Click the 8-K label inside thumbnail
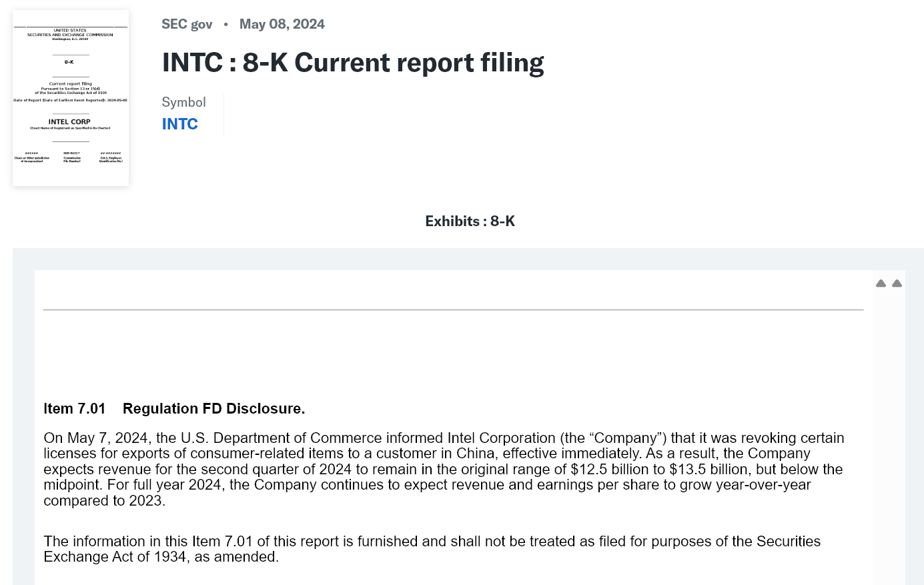 click(x=69, y=62)
